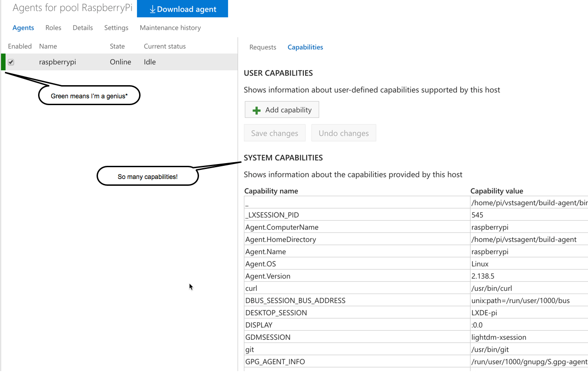Open the Details tab
The width and height of the screenshot is (588, 372).
coord(83,28)
